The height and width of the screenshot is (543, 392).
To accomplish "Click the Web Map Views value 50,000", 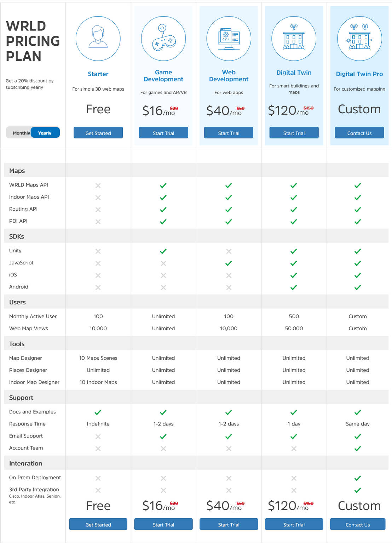I will click(x=294, y=328).
